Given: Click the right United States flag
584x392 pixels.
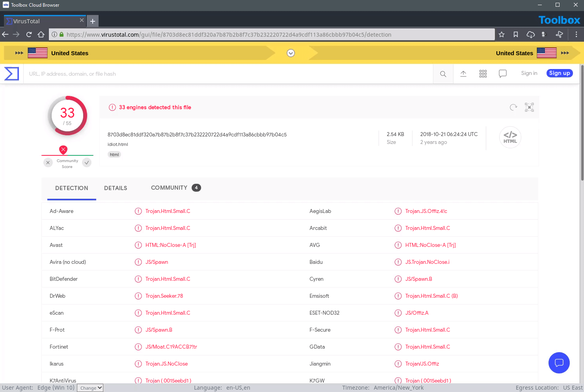Looking at the screenshot, I should [547, 53].
